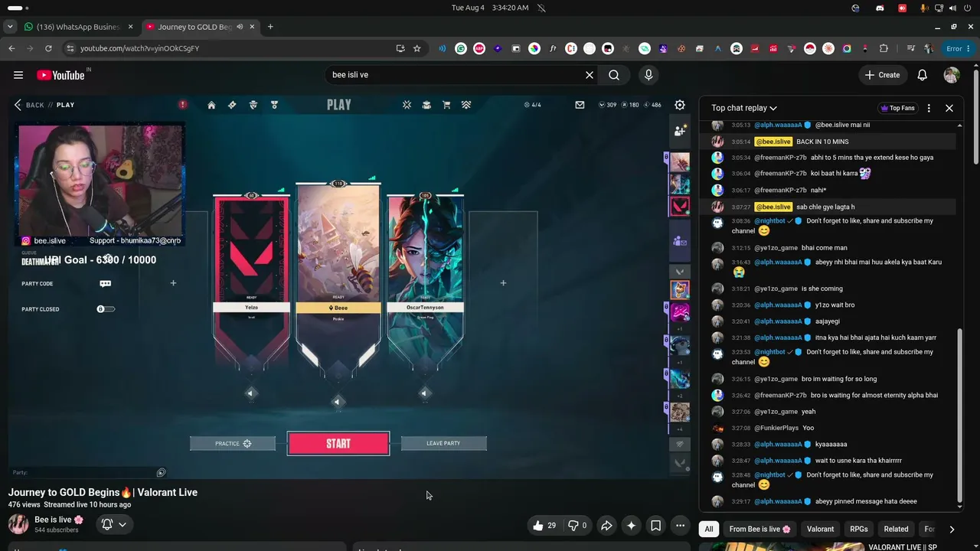The width and height of the screenshot is (980, 551).
Task: Open the YouTube guide hamburger menu
Action: click(18, 75)
